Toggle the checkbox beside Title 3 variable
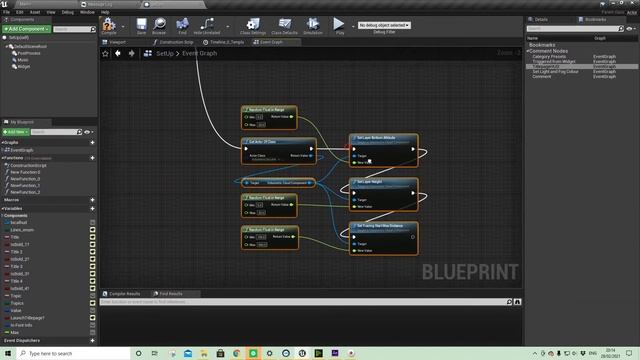The width and height of the screenshot is (640, 360). 93,267
